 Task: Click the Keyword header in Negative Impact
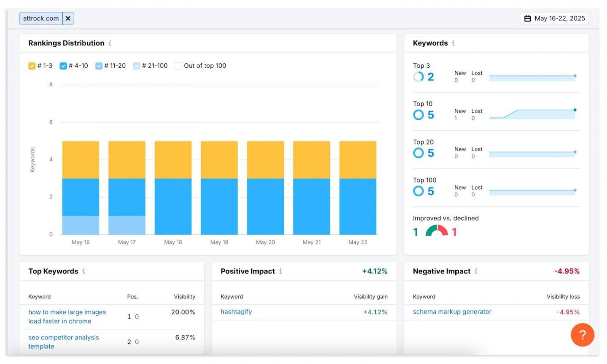[x=424, y=297]
